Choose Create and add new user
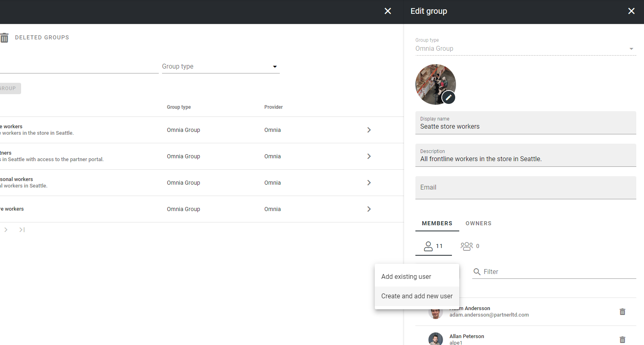The width and height of the screenshot is (644, 345). point(417,296)
